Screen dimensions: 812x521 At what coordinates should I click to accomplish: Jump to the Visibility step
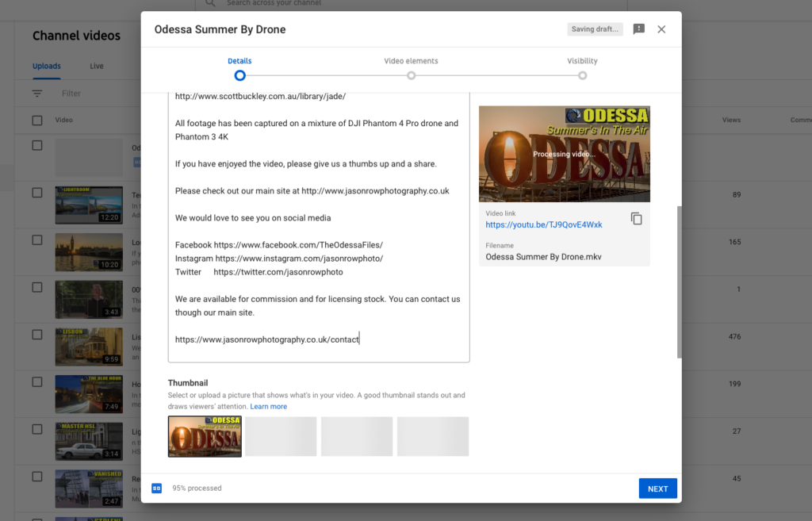click(x=582, y=68)
